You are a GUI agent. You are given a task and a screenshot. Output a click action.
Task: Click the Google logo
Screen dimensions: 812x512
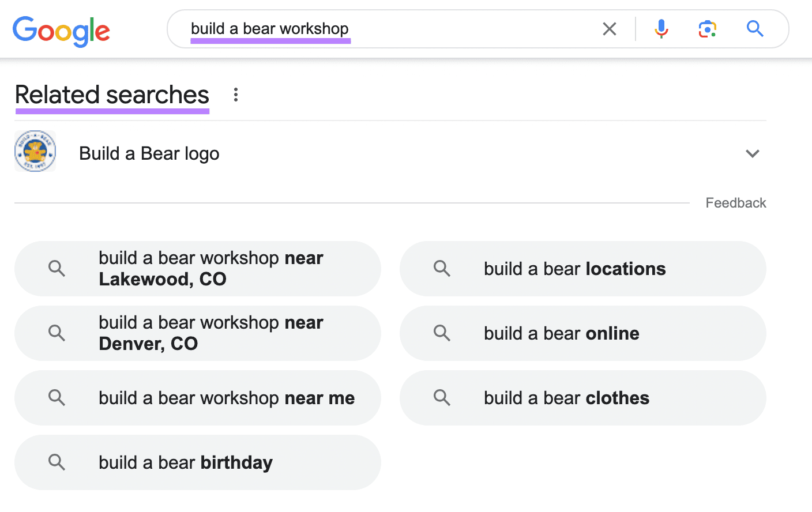(61, 31)
